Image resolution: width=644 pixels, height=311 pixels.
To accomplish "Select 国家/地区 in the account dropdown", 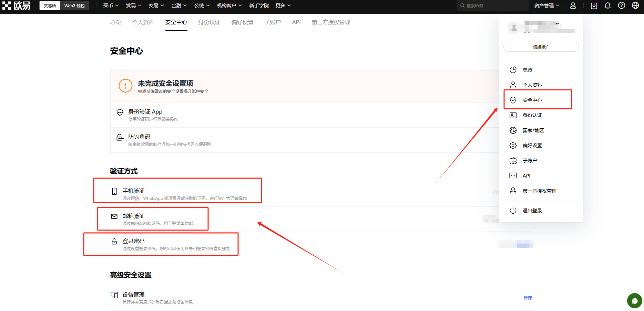I will point(541,130).
